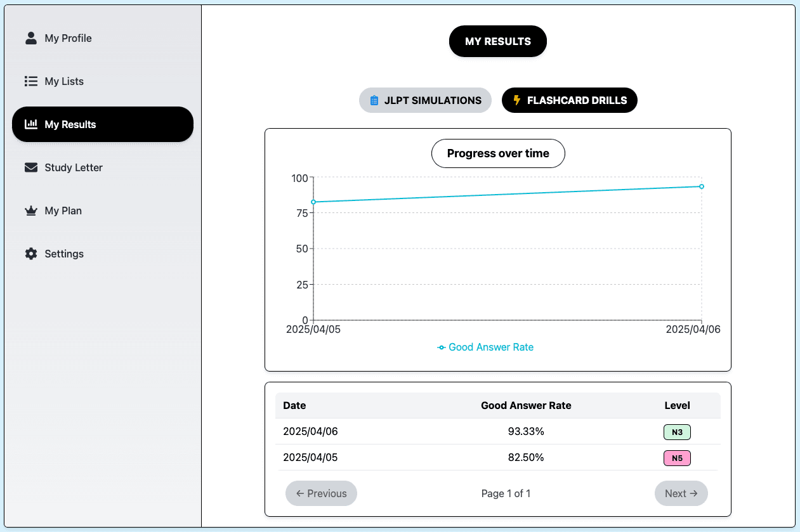Click the bar chart icon for My Results
The height and width of the screenshot is (532, 800).
pos(30,124)
